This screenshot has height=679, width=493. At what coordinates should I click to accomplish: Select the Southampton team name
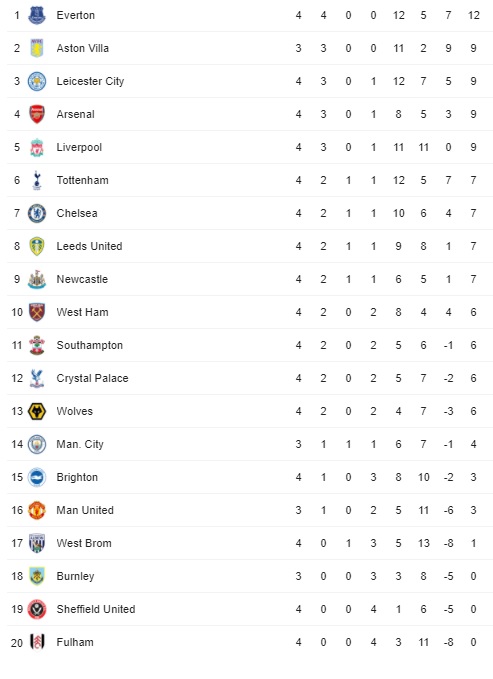[90, 345]
